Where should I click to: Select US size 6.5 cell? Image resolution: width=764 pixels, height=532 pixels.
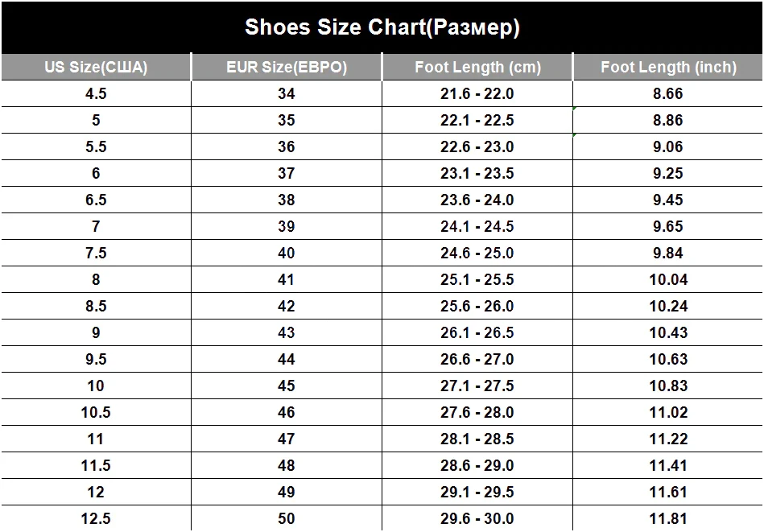point(96,200)
